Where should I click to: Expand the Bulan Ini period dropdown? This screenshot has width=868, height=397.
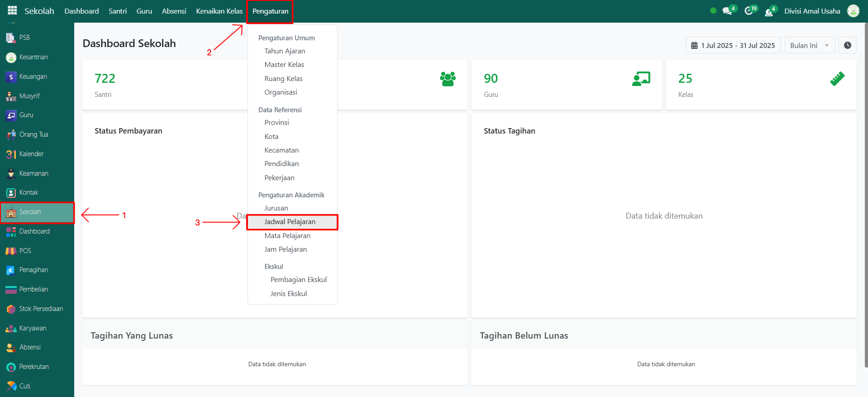click(x=809, y=45)
